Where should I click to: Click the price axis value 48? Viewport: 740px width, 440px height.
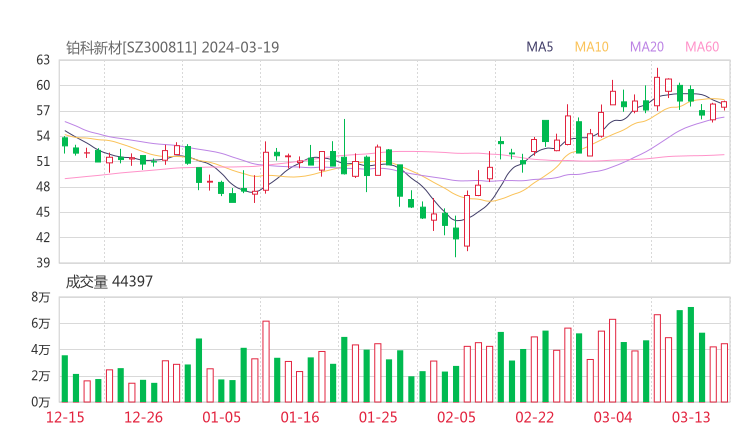[43, 187]
